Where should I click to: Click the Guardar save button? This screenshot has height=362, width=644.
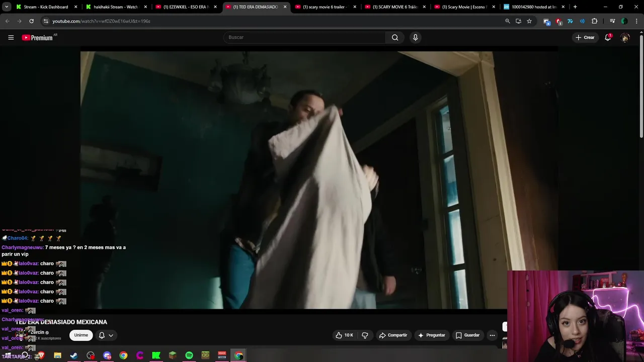coord(467,335)
